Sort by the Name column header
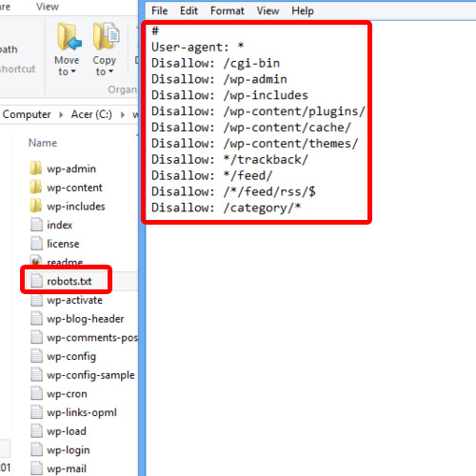 [x=43, y=143]
